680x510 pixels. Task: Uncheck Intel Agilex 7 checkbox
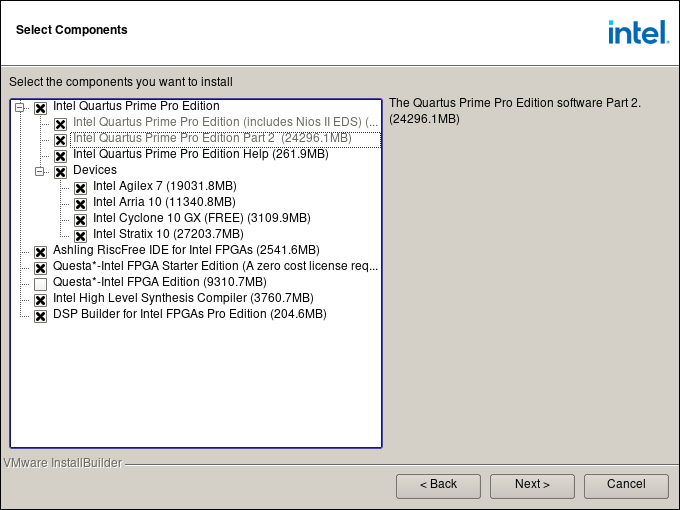coord(80,188)
